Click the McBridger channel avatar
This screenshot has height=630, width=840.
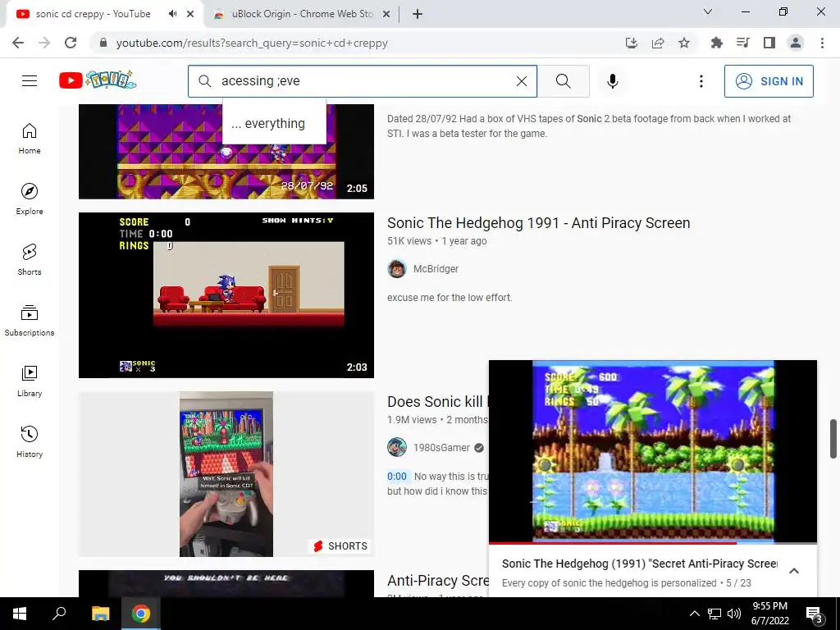point(397,268)
